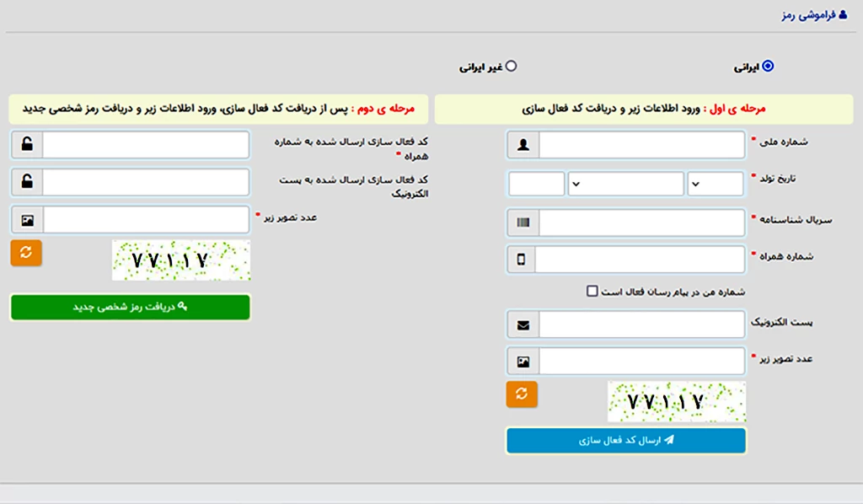Click the image icon beside the step-one captcha field
The height and width of the screenshot is (504, 863).
523,362
